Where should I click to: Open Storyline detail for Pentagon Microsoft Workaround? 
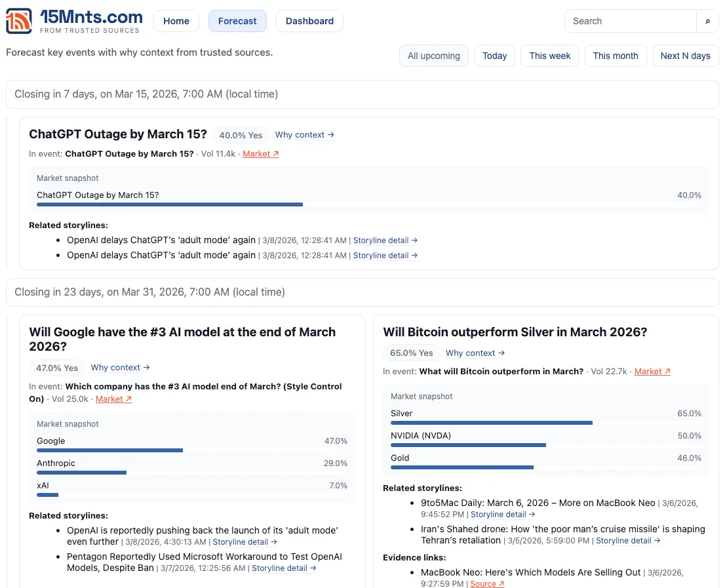pos(285,568)
